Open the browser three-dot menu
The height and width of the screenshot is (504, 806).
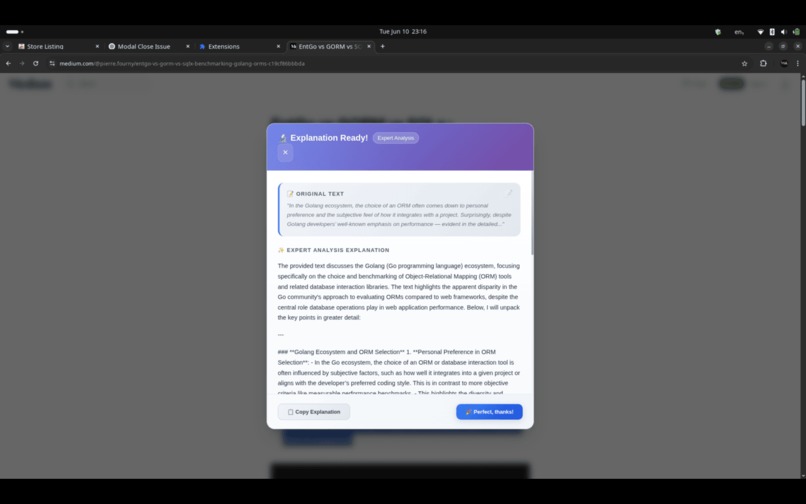[x=797, y=64]
